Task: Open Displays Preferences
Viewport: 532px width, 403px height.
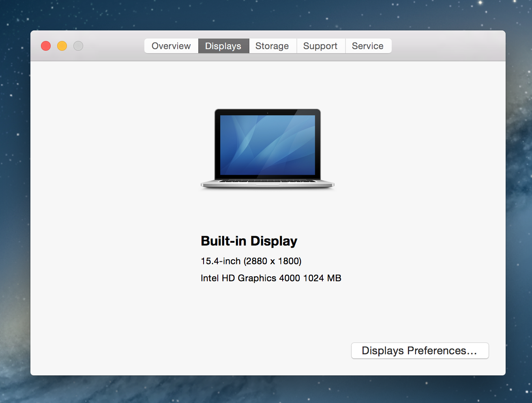Action: pyautogui.click(x=420, y=351)
